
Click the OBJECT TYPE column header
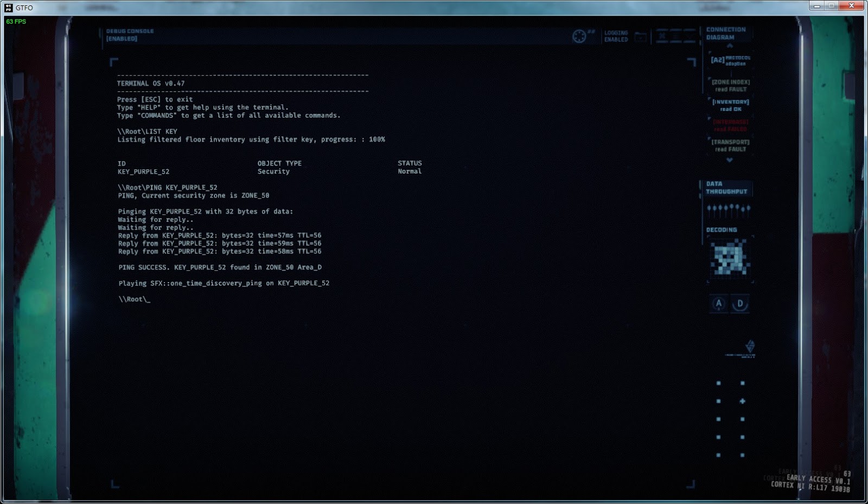[279, 163]
